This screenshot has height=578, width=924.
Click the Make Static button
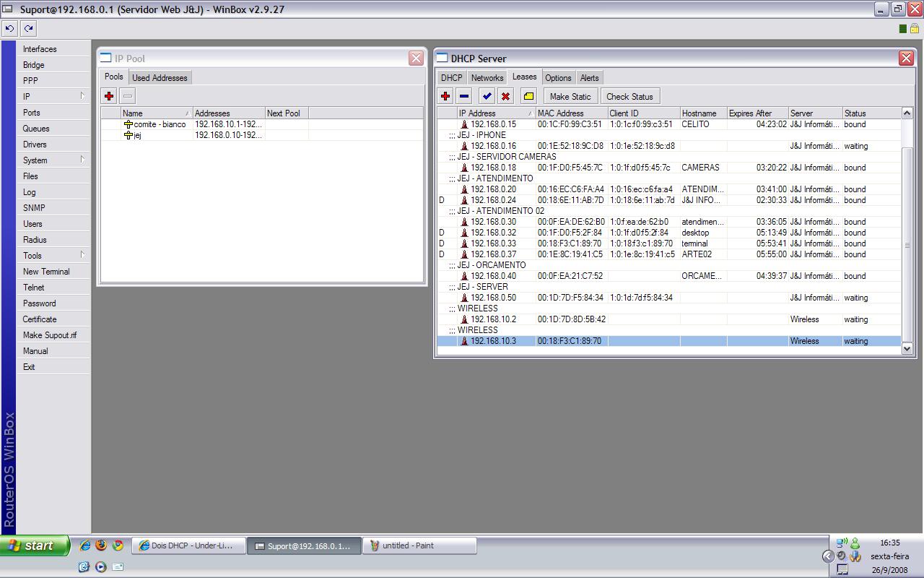click(570, 96)
